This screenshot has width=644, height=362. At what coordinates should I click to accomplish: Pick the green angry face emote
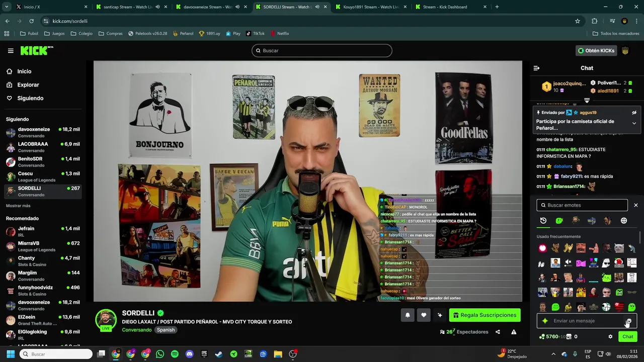(619, 292)
